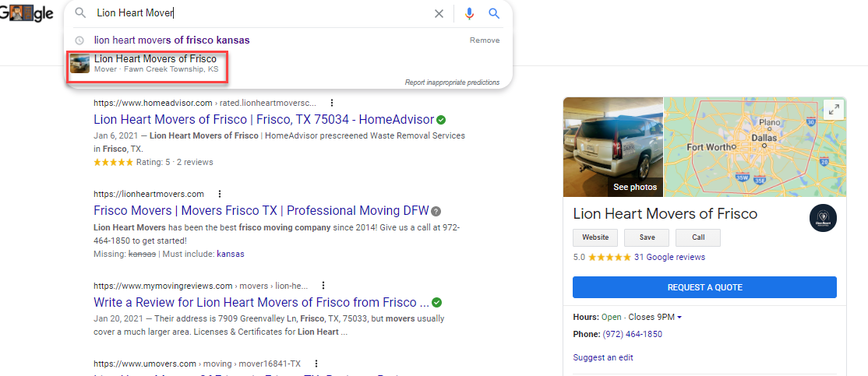
Task: Open three-dot menu for HomeAdvisor result
Action: pos(332,103)
